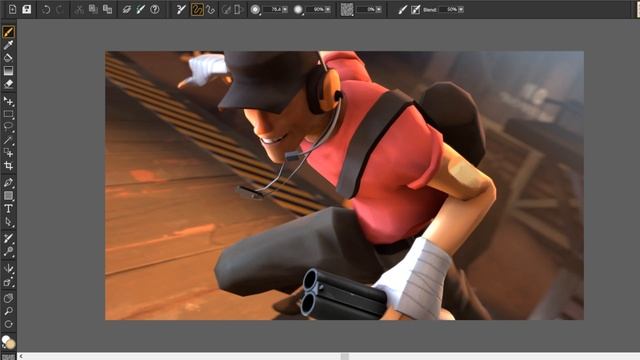
Task: Click the Redo arrow
Action: pyautogui.click(x=60, y=9)
